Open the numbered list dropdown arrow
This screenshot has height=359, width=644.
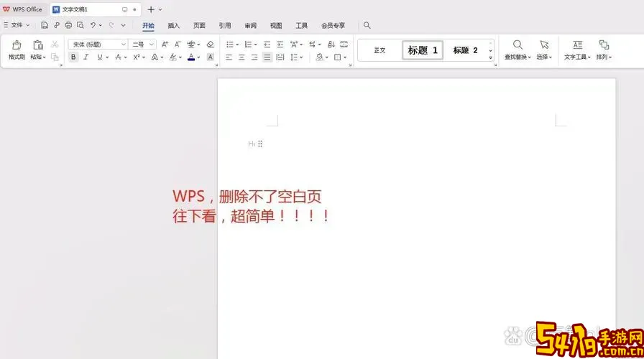tap(255, 45)
